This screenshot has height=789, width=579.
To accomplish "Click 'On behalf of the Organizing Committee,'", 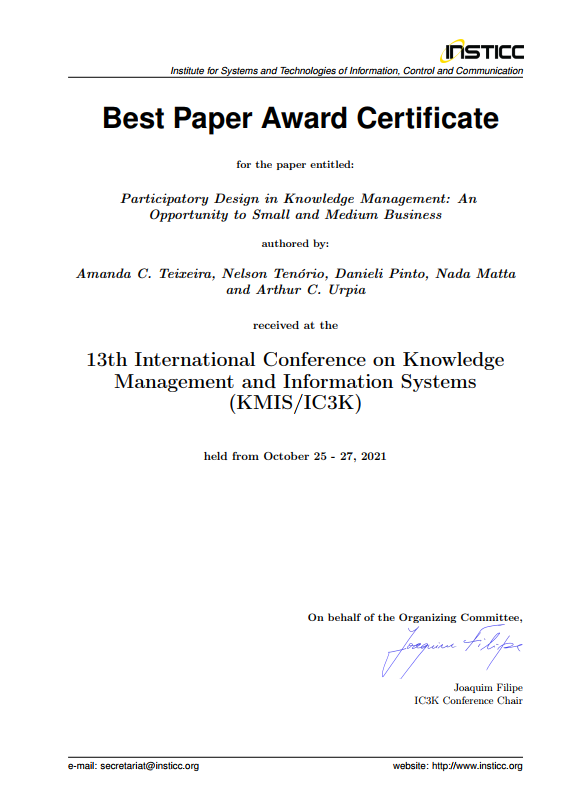I will click(415, 617).
